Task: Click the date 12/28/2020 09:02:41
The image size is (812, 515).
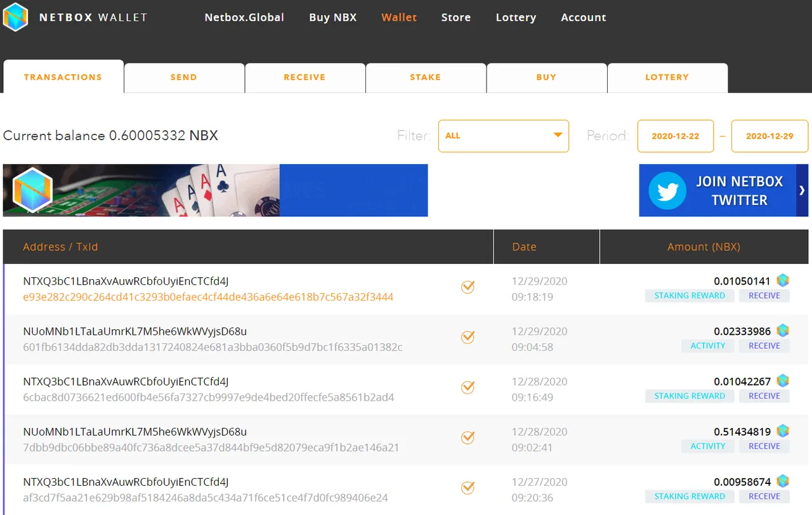Action: click(x=539, y=439)
